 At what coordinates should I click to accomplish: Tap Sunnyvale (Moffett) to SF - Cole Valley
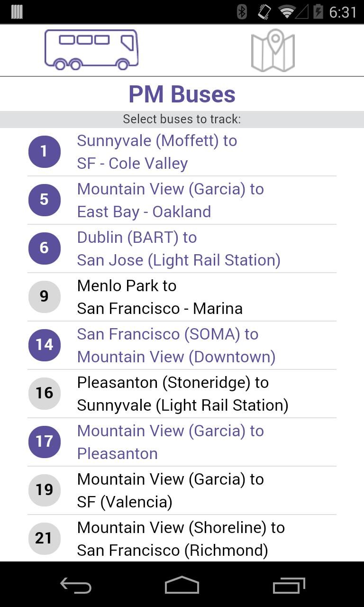157,152
